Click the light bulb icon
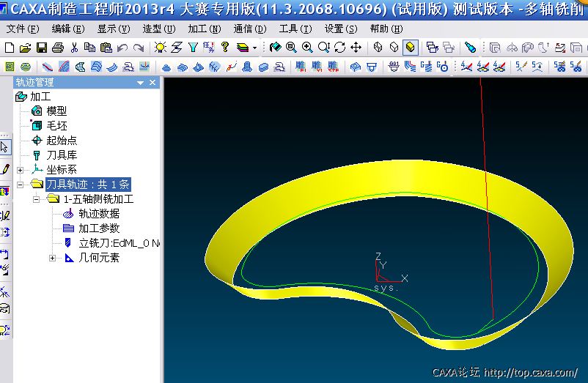Viewport: 588px width, 383px height. (x=160, y=47)
